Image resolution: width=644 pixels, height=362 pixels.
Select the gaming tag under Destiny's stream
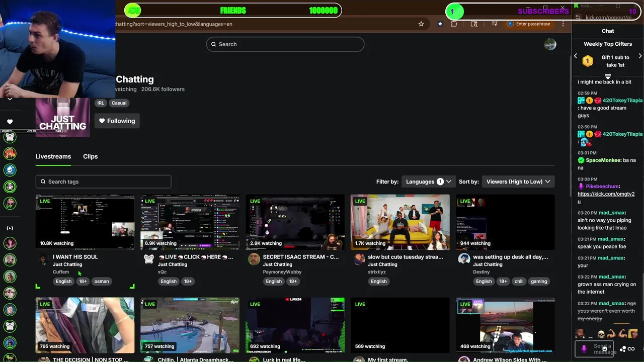click(539, 282)
